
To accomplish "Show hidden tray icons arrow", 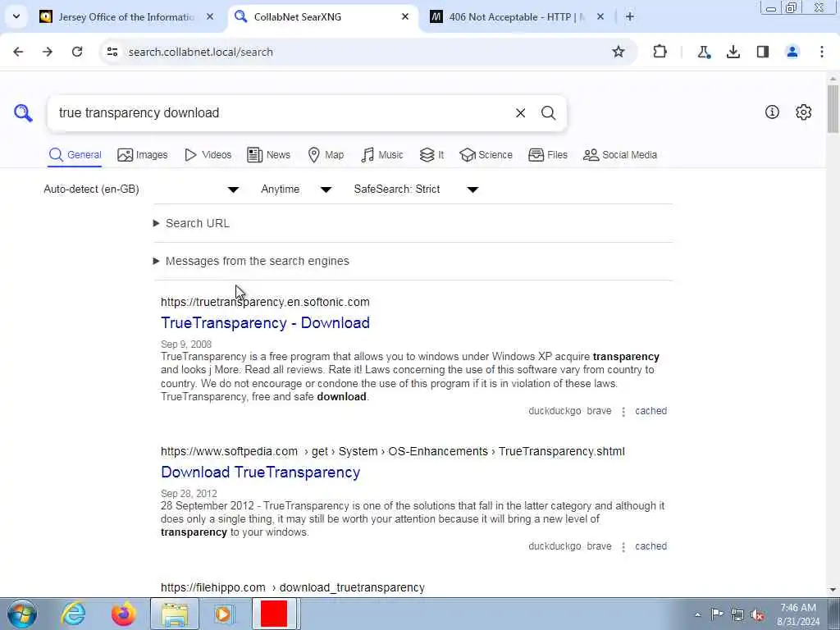I will point(697,615).
